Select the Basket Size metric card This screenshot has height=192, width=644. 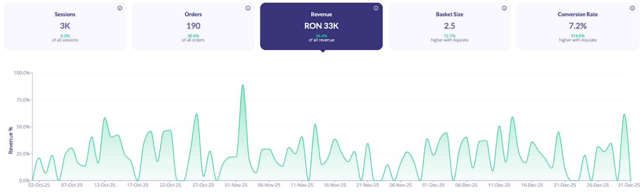point(449,26)
